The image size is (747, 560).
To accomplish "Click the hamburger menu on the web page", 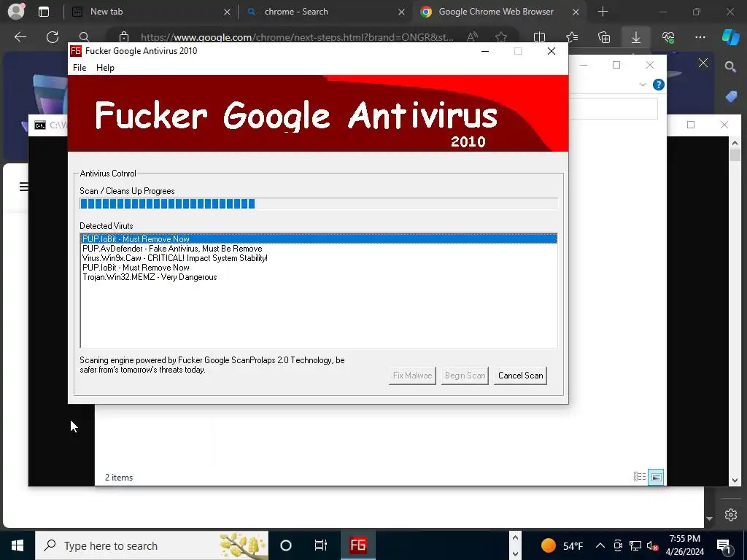I will (23, 187).
